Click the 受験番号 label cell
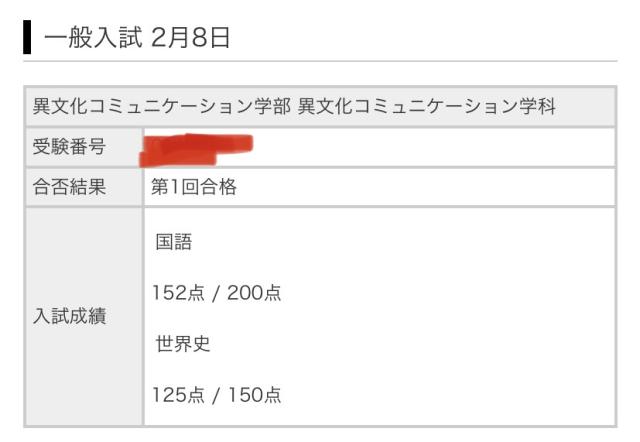This screenshot has width=640, height=442. pos(70,148)
